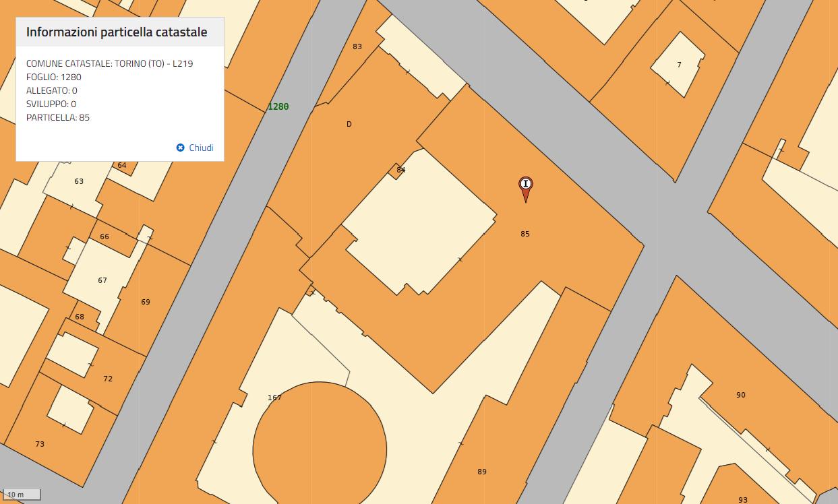Click parcel 73 on the map

39,444
